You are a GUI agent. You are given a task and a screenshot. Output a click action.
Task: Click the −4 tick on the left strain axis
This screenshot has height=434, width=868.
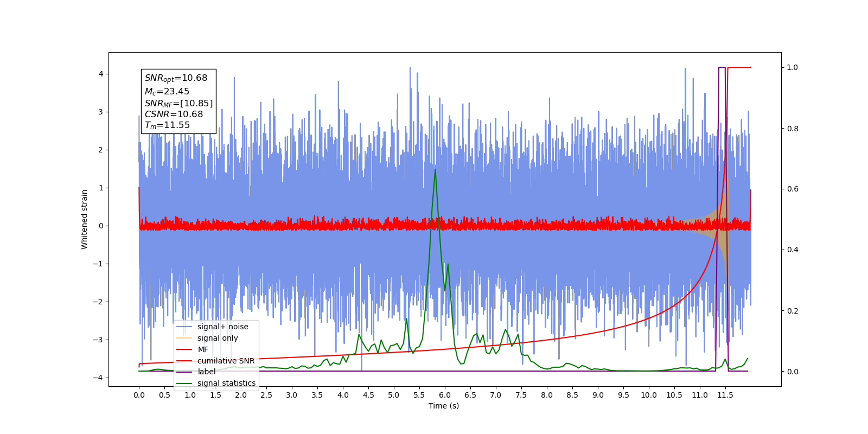pyautogui.click(x=99, y=378)
